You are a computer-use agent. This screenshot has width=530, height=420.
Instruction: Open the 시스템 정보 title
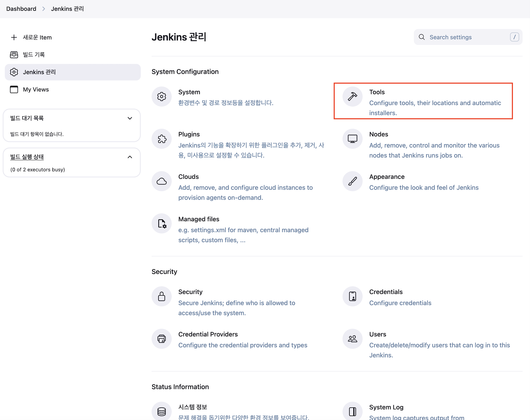click(192, 407)
